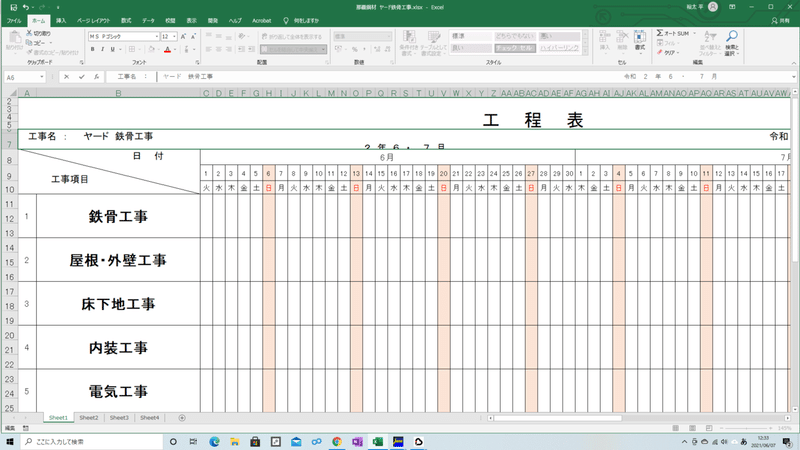Select row header 15
Screen dimensions: 800x450
tap(9, 262)
